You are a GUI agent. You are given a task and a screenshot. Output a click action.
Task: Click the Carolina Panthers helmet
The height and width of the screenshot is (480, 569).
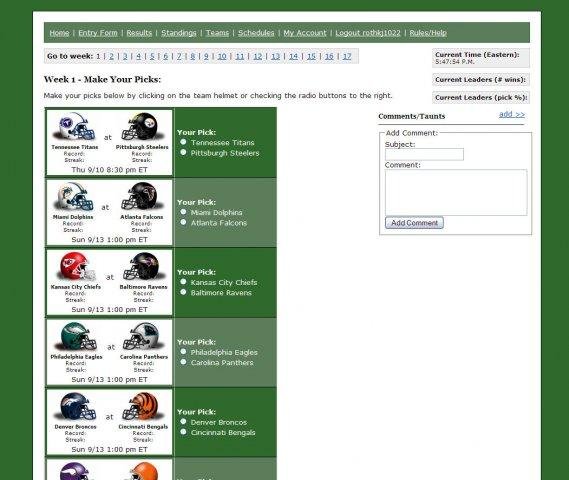coord(143,336)
